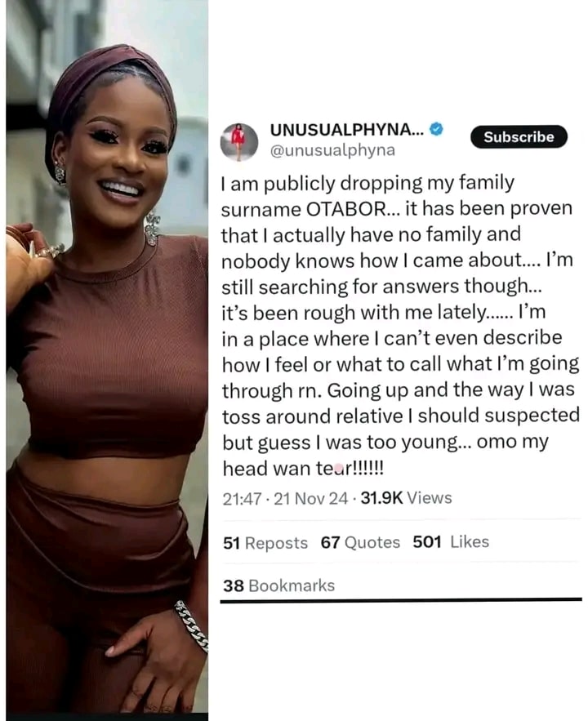View the 51 Reposts list
Screen dimensions: 588x721
[265, 543]
